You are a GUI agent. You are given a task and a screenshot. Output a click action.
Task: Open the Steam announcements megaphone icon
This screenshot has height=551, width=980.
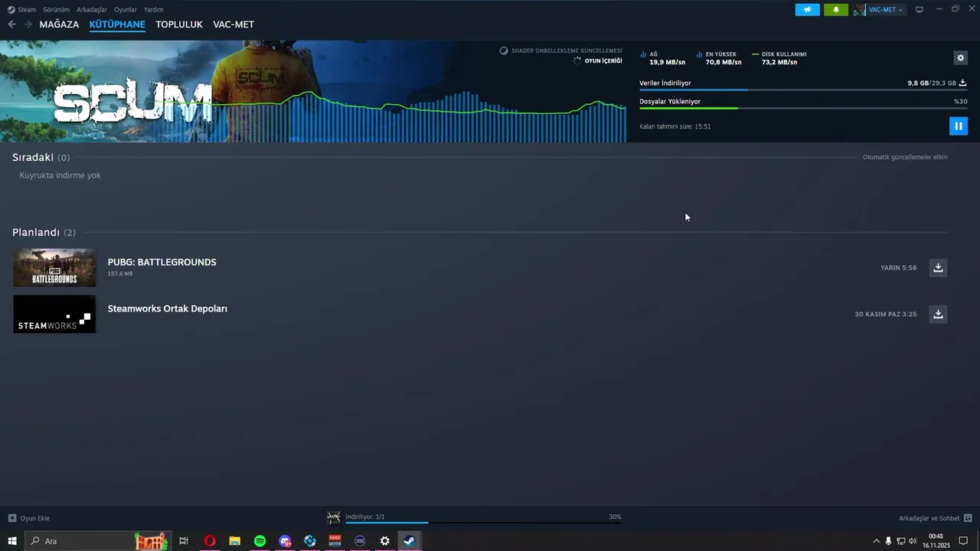pos(807,10)
